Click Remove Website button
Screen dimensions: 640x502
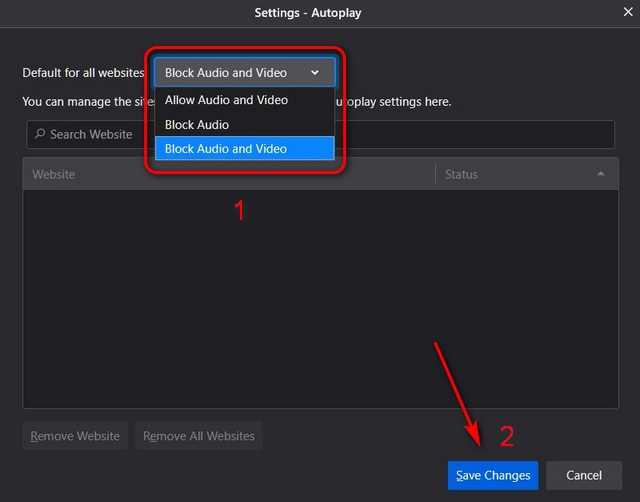pyautogui.click(x=75, y=436)
